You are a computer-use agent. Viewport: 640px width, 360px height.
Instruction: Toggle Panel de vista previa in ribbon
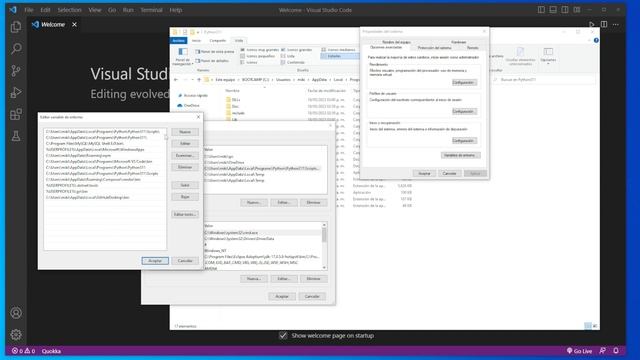point(215,52)
